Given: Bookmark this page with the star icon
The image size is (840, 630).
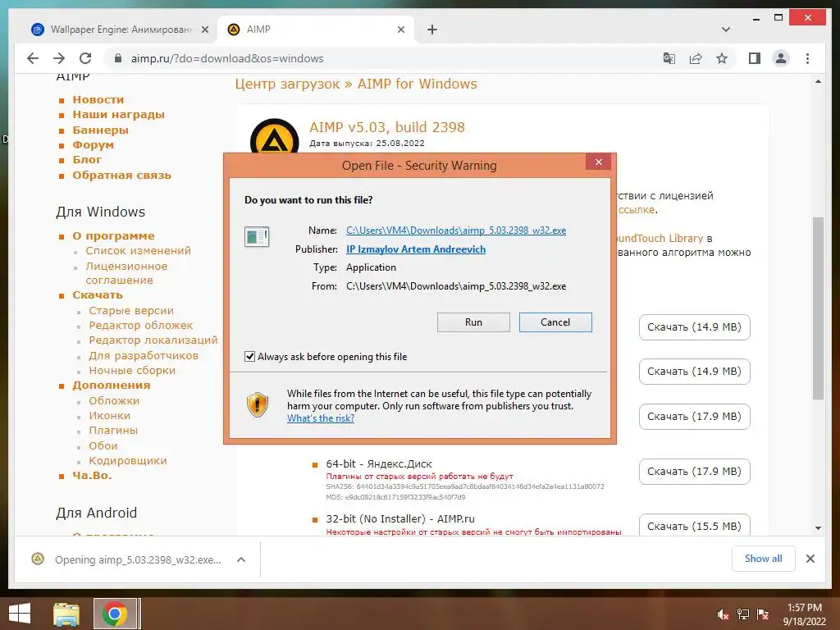Looking at the screenshot, I should click(x=722, y=58).
